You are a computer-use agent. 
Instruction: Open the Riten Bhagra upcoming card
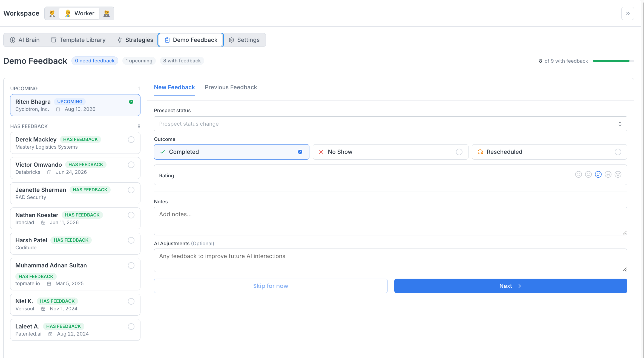[x=75, y=105]
